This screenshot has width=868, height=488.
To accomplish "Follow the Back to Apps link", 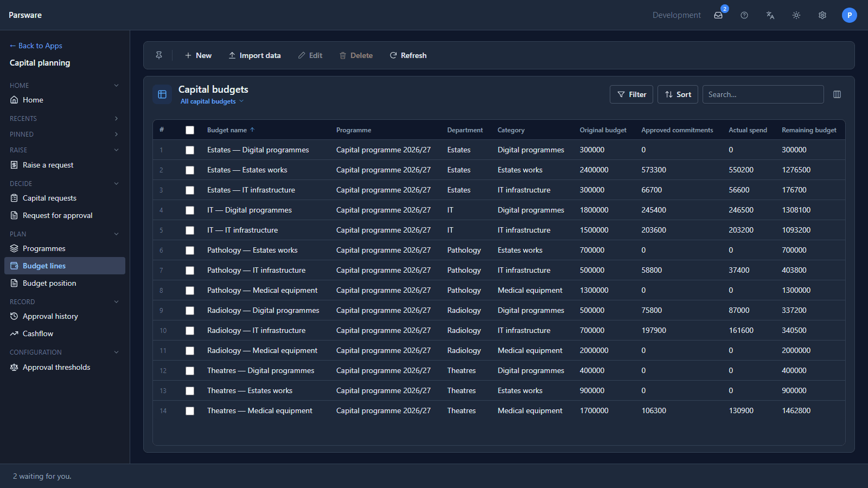I will tap(36, 46).
